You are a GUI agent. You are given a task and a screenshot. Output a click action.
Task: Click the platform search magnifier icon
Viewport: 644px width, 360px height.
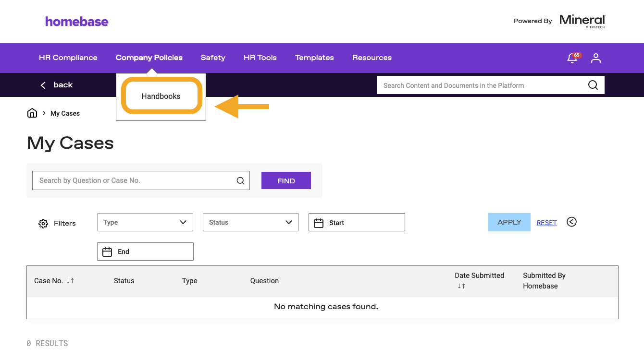(x=593, y=85)
